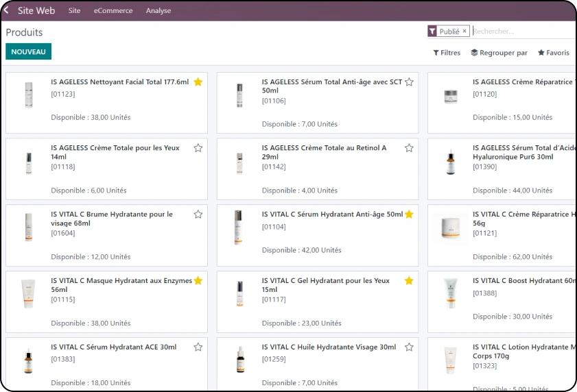
Task: Click the Produits page heading
Action: (24, 32)
